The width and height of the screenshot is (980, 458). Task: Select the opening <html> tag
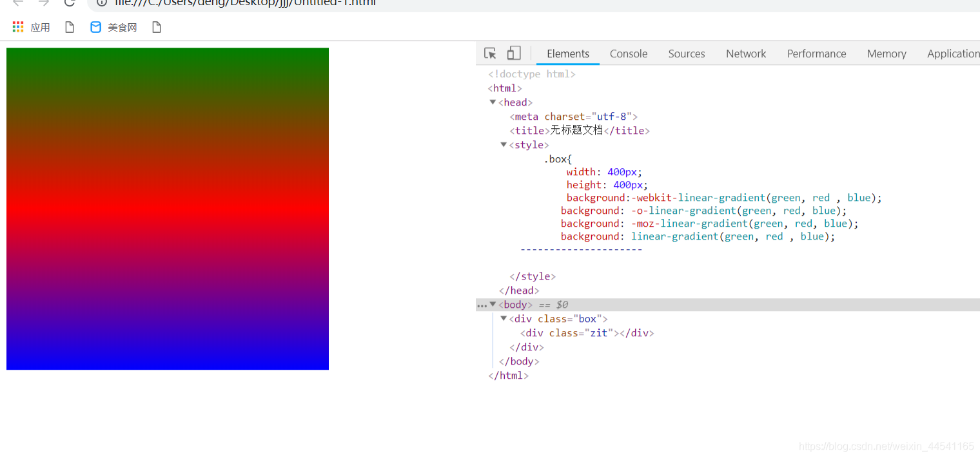[x=505, y=88]
